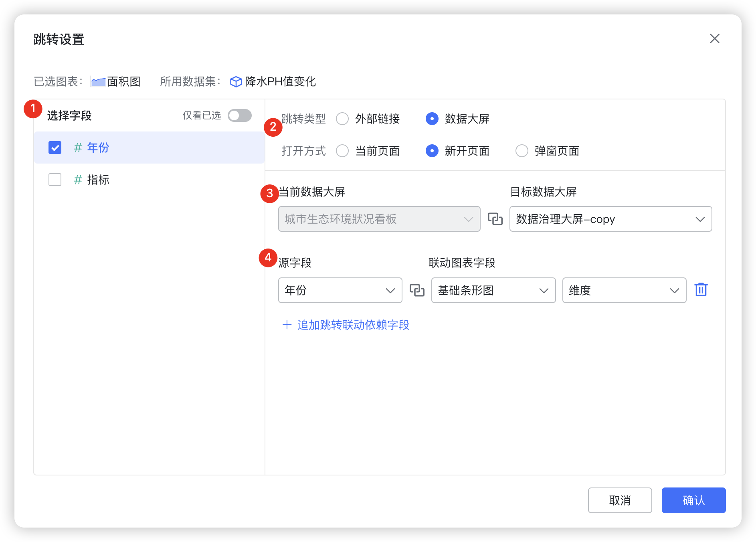Click the 目标数据大屏 label
The height and width of the screenshot is (542, 756).
click(543, 192)
